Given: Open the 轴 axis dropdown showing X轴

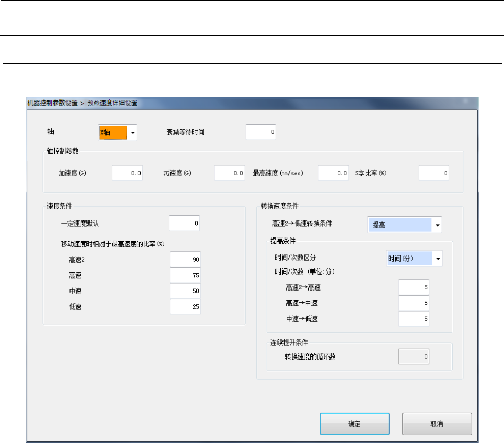Looking at the screenshot, I should 118,132.
